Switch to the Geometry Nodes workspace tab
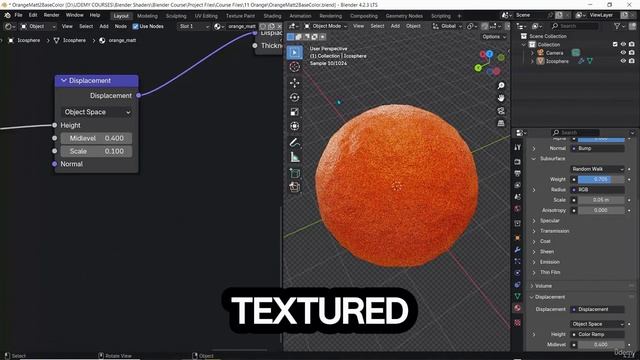 [404, 16]
